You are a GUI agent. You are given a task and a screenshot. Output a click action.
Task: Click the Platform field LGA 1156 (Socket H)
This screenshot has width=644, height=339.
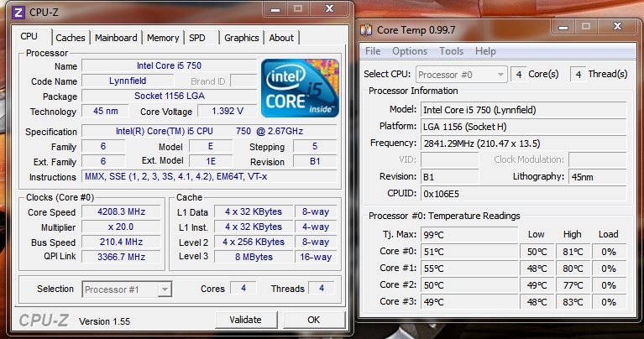pyautogui.click(x=524, y=127)
